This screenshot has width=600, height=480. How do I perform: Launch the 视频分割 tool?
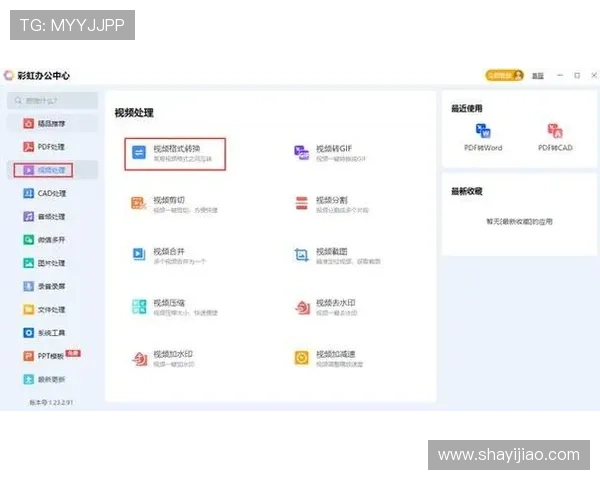tap(331, 204)
